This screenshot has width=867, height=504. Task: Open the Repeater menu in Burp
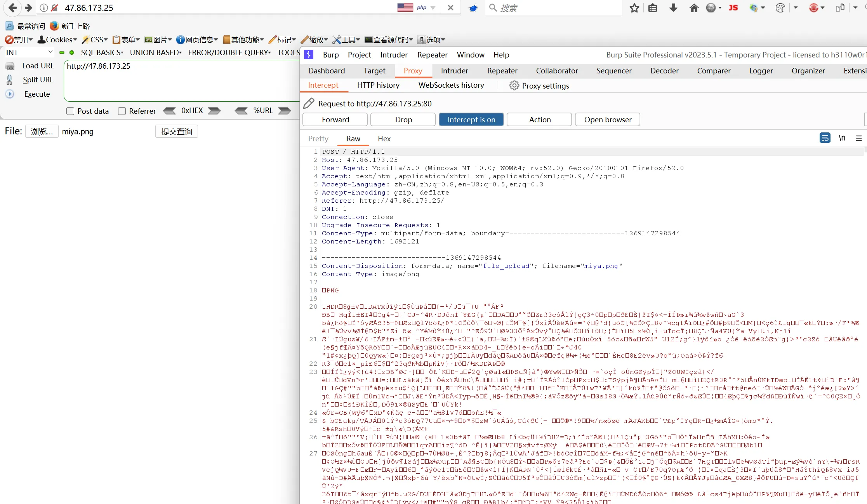432,55
